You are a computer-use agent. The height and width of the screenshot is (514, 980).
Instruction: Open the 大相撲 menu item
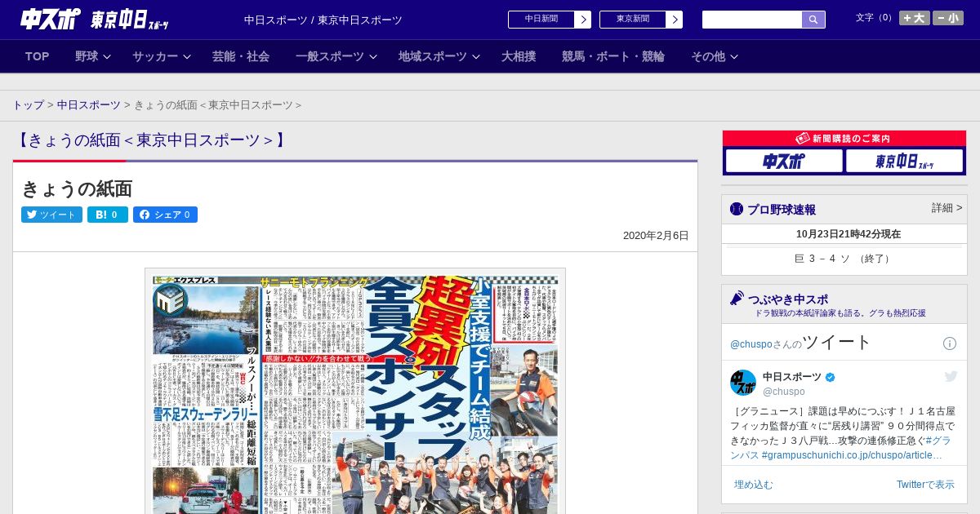[x=519, y=56]
